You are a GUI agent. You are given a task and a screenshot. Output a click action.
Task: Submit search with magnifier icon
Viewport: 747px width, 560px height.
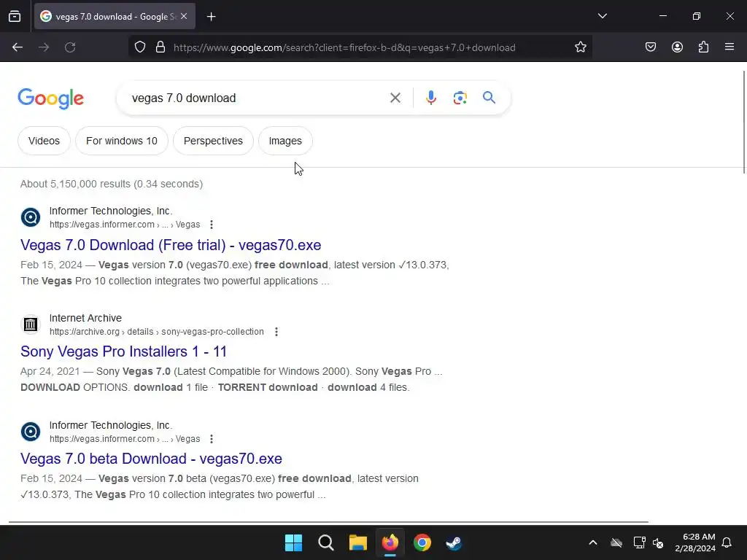tap(489, 98)
